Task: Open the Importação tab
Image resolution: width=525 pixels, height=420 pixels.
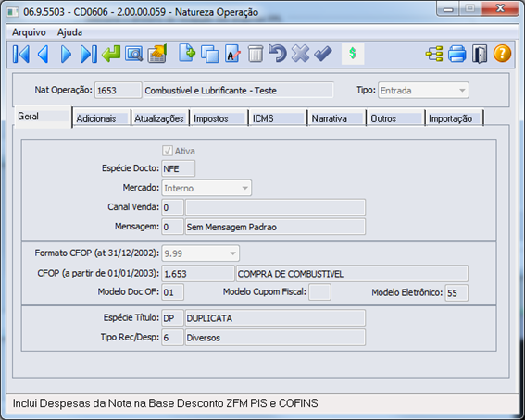Action: click(455, 118)
